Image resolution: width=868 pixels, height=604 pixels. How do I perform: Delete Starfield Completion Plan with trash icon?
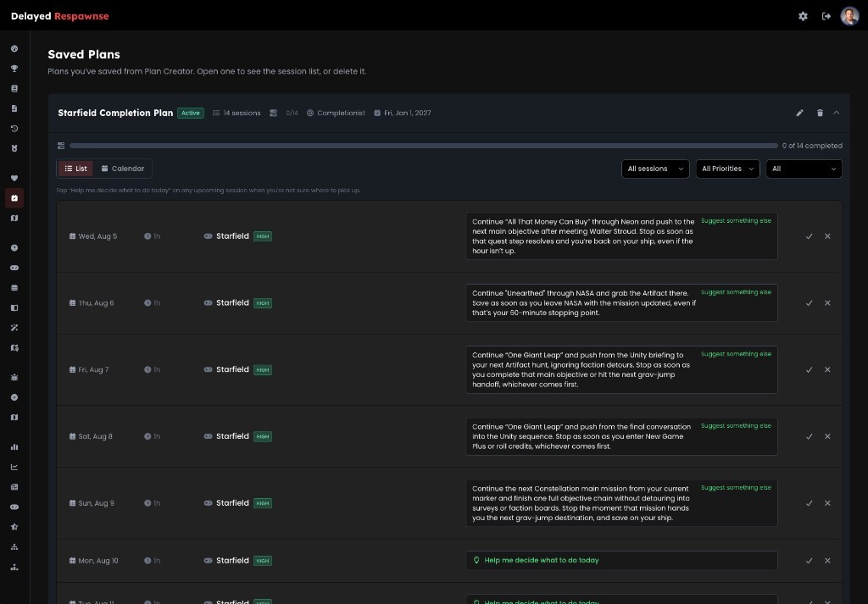[820, 113]
